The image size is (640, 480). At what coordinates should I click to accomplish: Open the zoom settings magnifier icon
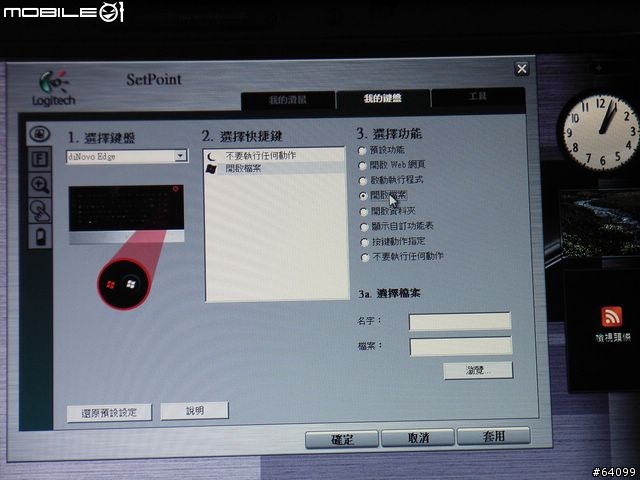(x=40, y=184)
